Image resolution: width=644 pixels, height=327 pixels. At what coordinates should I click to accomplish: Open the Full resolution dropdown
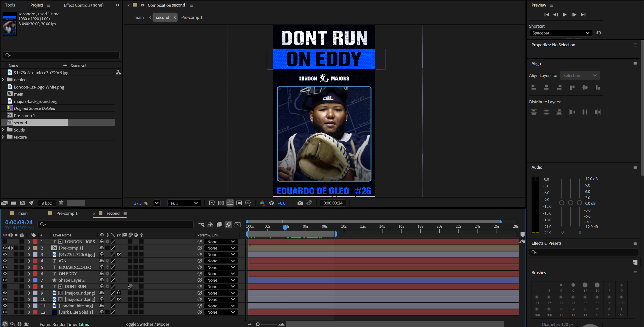click(184, 203)
